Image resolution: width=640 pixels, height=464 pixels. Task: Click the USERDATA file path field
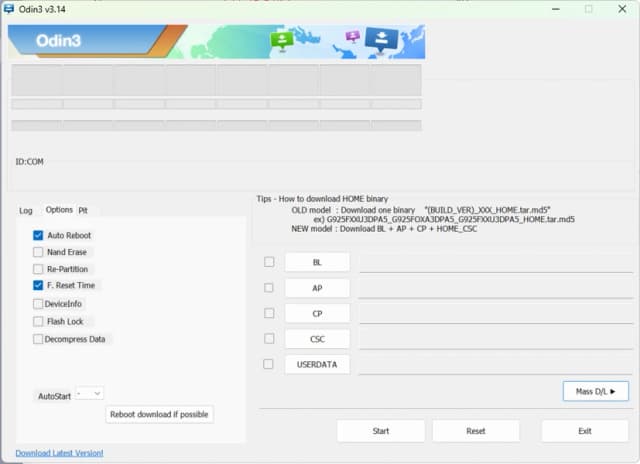(496, 365)
